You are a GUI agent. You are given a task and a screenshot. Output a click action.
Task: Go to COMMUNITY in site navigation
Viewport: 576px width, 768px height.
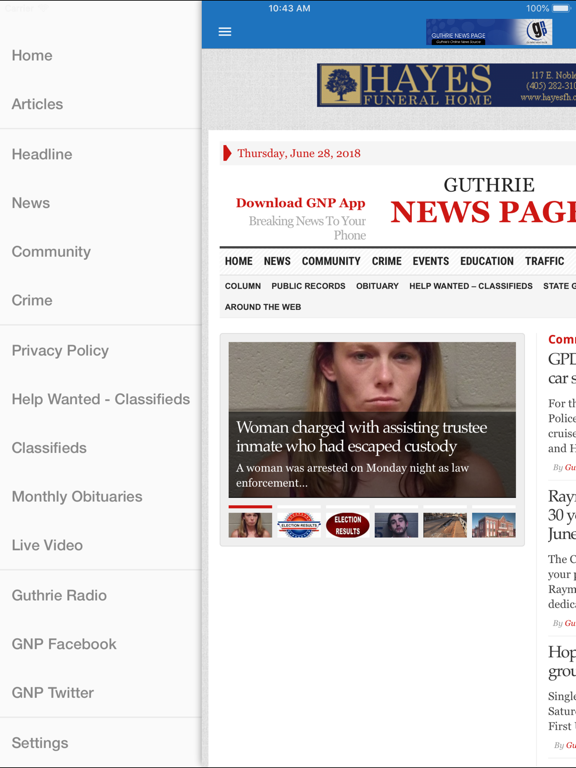(x=331, y=261)
